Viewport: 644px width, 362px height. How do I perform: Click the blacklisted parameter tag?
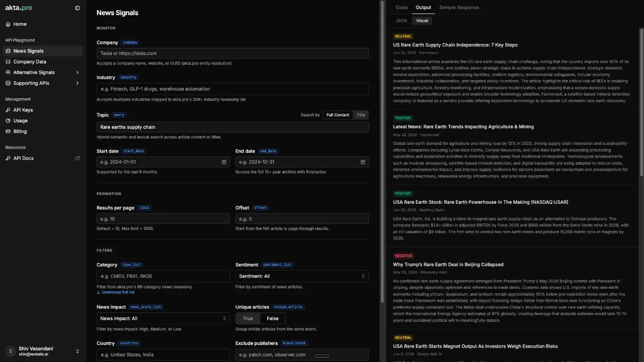pyautogui.click(x=294, y=343)
